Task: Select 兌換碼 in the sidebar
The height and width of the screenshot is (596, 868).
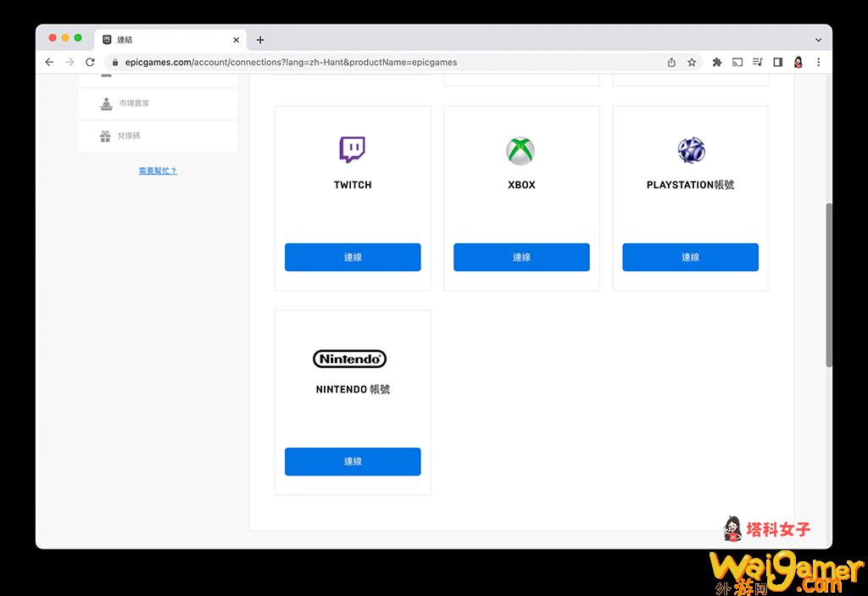Action: click(x=130, y=136)
